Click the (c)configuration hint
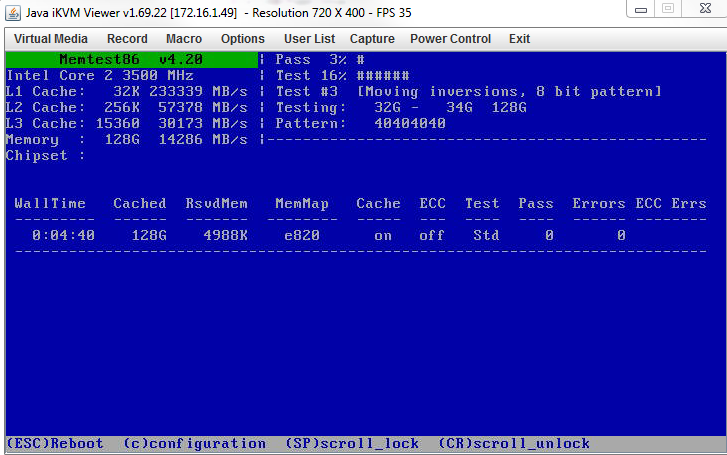Viewport: 727px width, 455px height. pos(195,443)
